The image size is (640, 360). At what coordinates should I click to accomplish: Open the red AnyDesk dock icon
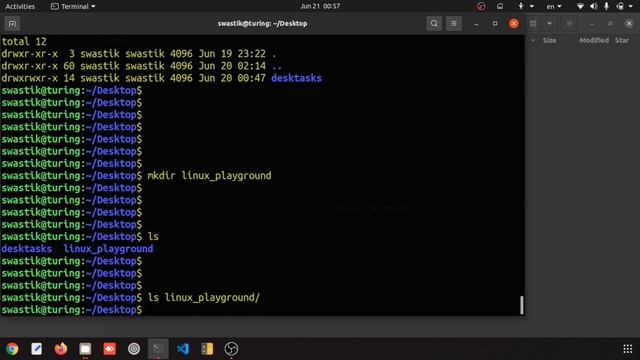[109, 349]
